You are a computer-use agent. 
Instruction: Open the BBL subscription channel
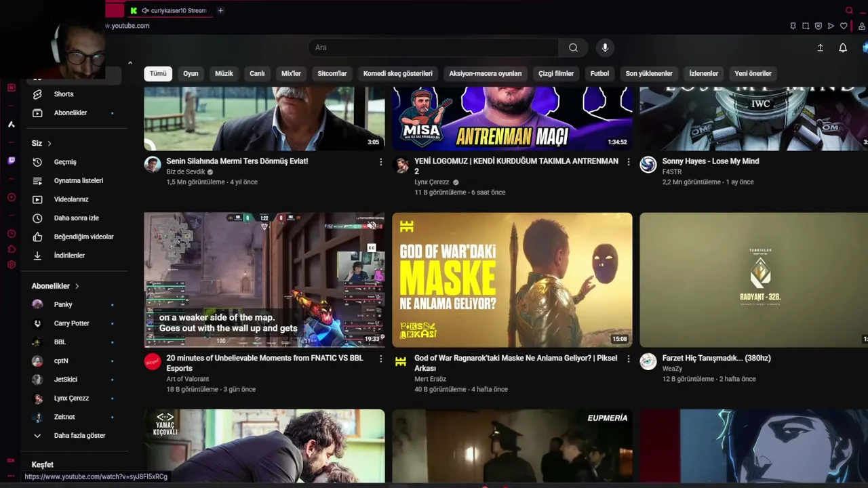pyautogui.click(x=60, y=342)
